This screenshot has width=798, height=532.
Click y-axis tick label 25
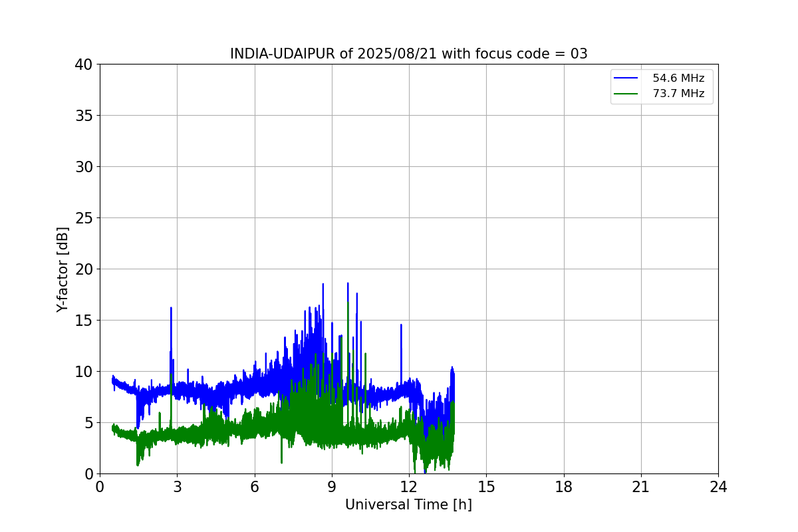(84, 218)
